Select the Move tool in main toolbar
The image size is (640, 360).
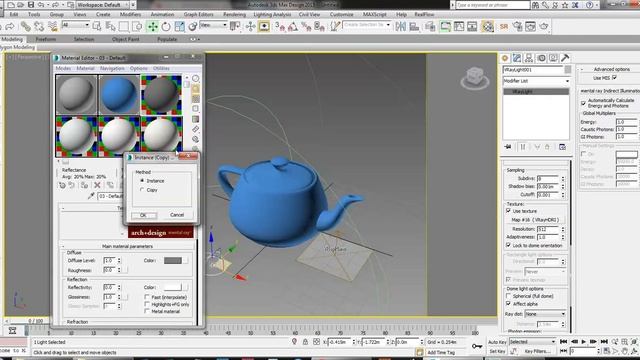point(153,27)
